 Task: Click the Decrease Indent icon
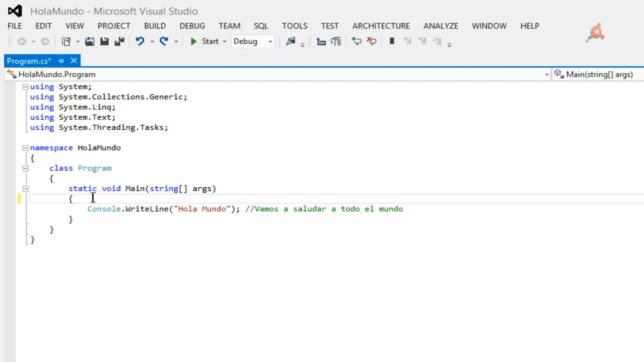pyautogui.click(x=321, y=42)
